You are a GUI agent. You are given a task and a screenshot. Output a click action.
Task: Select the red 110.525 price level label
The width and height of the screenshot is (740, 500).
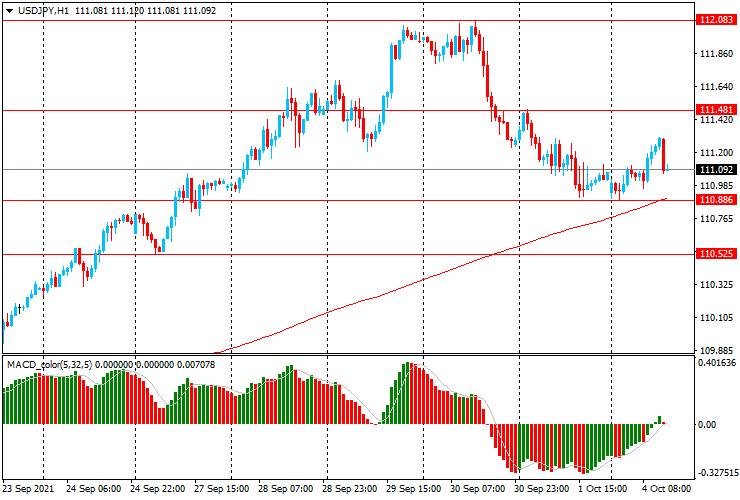[x=716, y=254]
